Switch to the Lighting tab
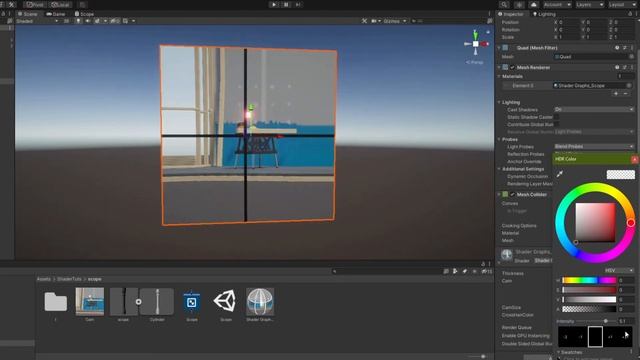 (x=544, y=14)
